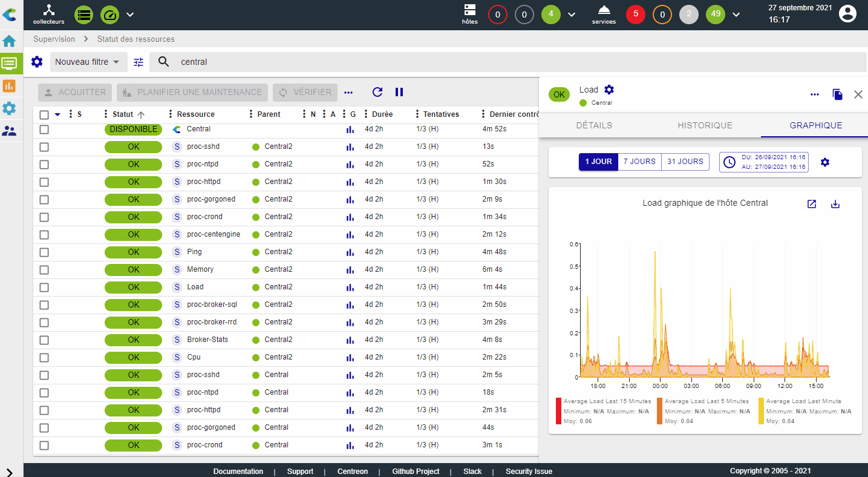Expand the hôtes status chevron
The width and height of the screenshot is (868, 477).
[572, 15]
